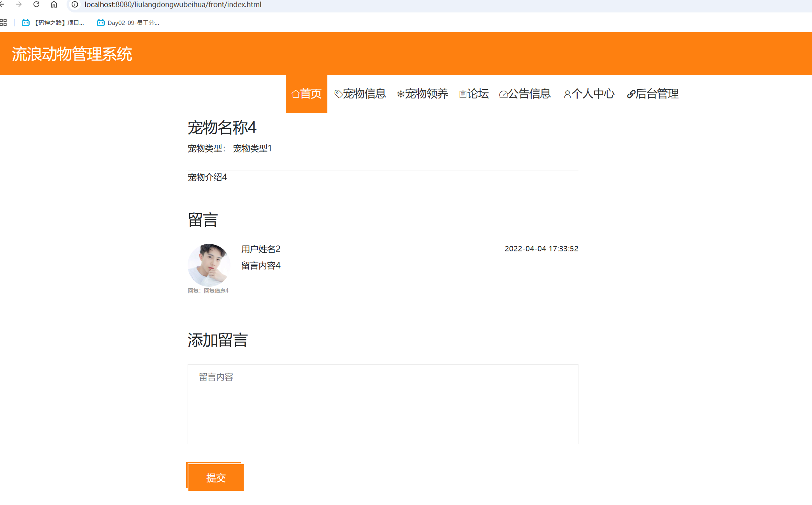Click the snowflake icon beside 宠物领养
The height and width of the screenshot is (505, 812).
(x=401, y=94)
